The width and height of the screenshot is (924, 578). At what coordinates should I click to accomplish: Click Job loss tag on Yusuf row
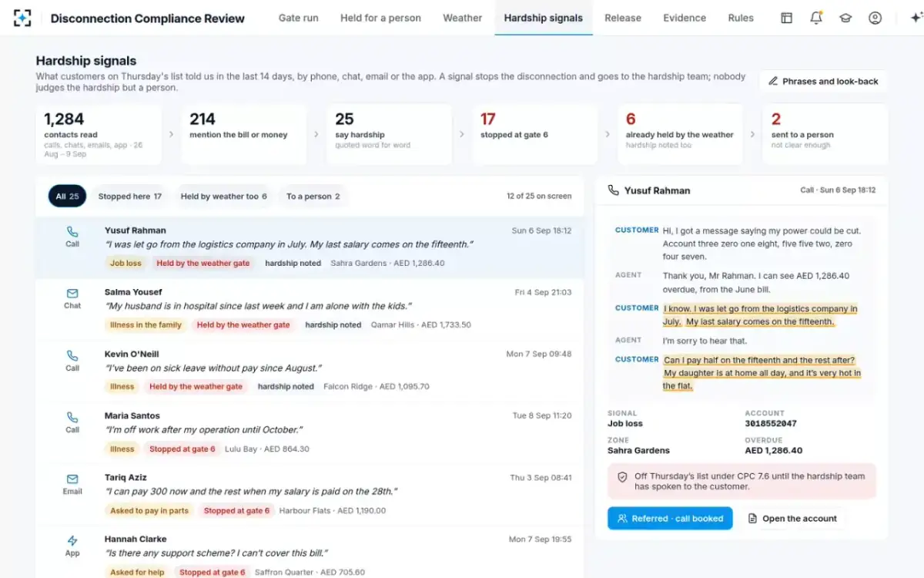click(x=126, y=263)
